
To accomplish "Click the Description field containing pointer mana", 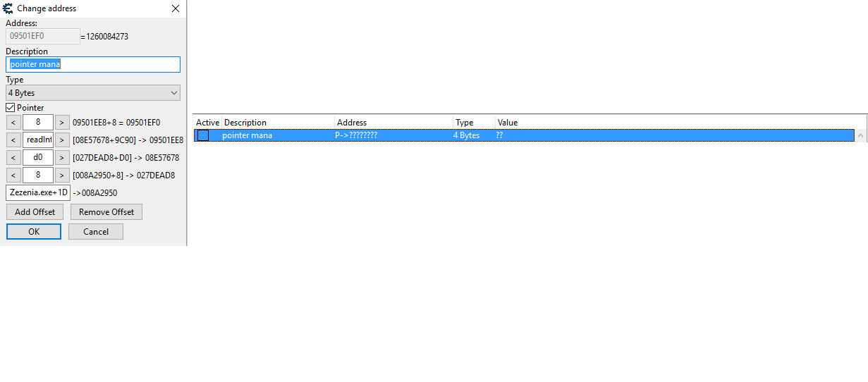I will pyautogui.click(x=93, y=65).
